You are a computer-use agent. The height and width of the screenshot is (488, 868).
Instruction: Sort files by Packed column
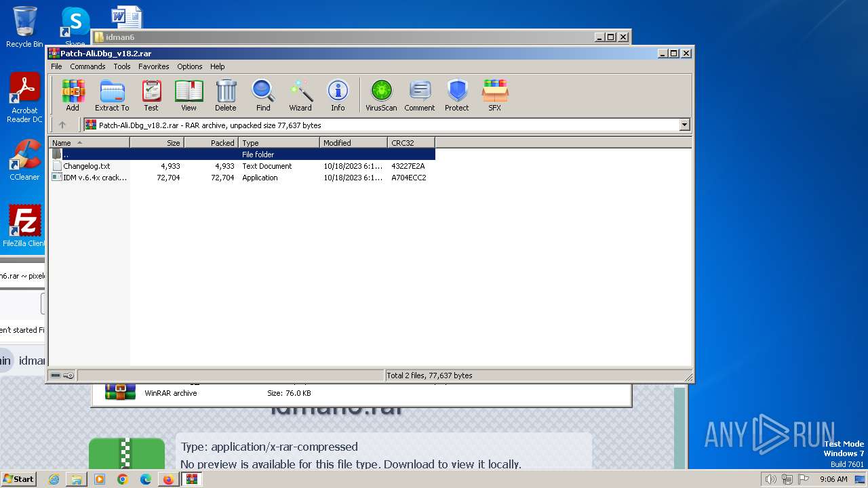pyautogui.click(x=211, y=143)
